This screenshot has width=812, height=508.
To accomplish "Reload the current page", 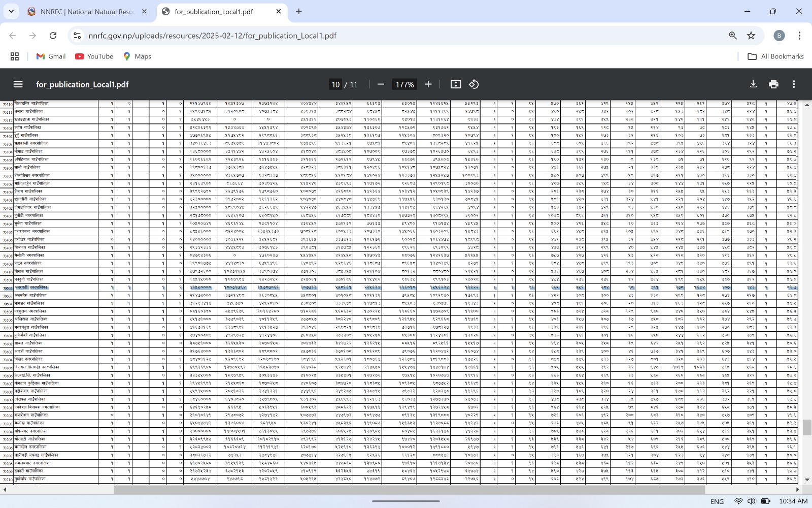I will pyautogui.click(x=53, y=36).
